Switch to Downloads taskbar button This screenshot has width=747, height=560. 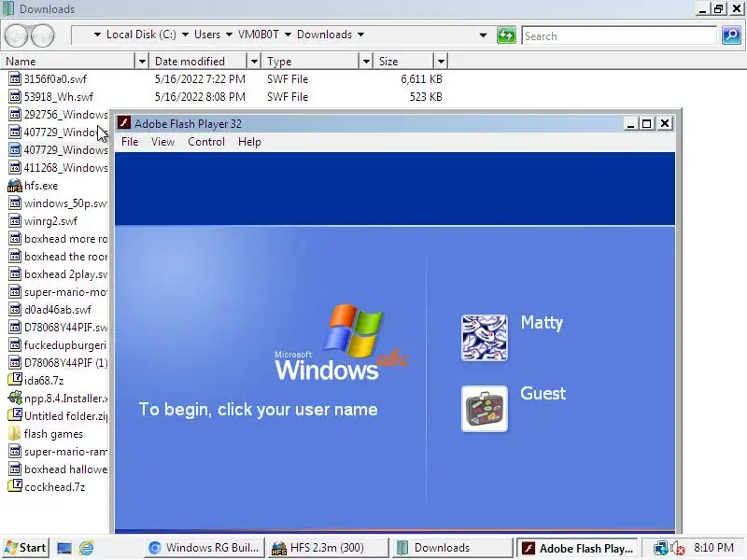point(452,548)
